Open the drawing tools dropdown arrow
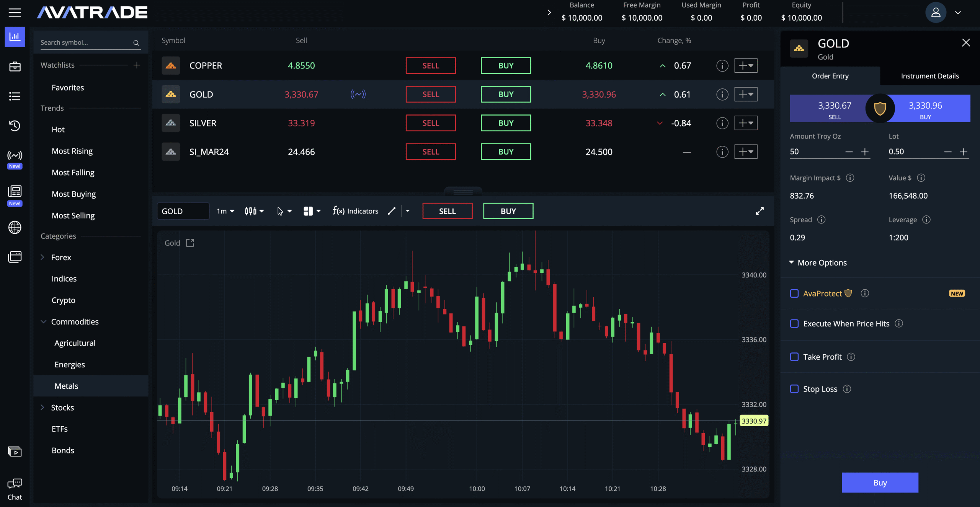This screenshot has height=507, width=980. [408, 211]
